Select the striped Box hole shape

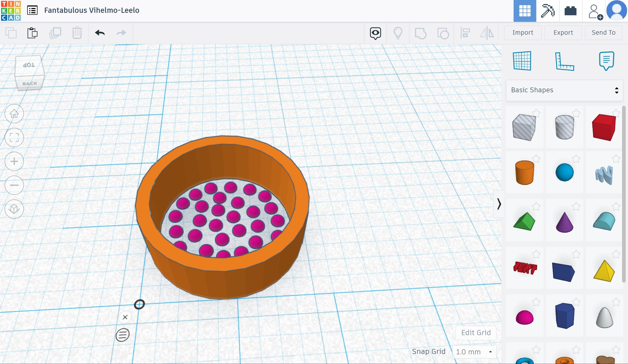[x=524, y=127]
